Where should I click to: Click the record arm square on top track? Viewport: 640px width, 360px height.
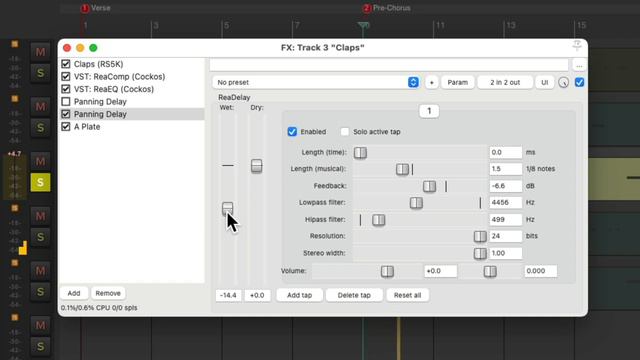[15, 44]
